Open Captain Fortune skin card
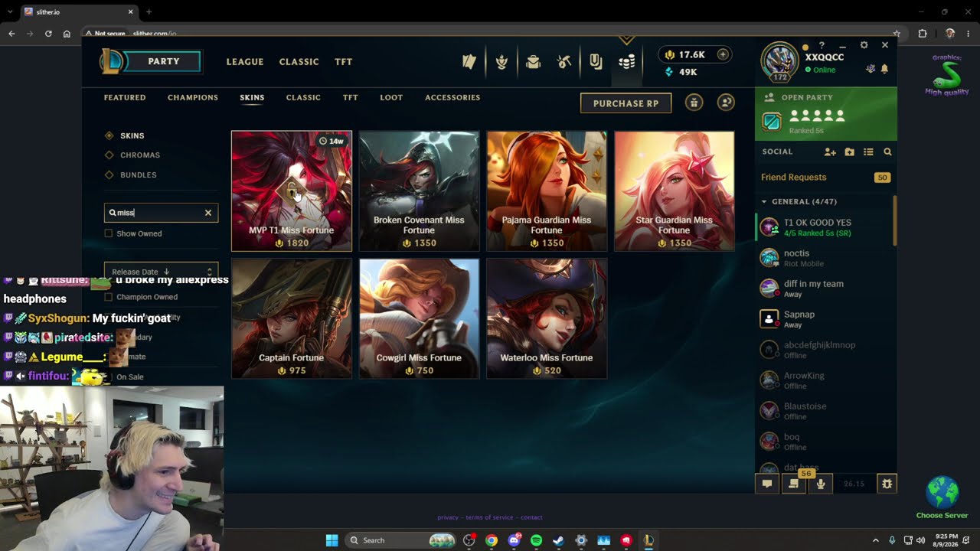The height and width of the screenshot is (551, 980). [292, 318]
